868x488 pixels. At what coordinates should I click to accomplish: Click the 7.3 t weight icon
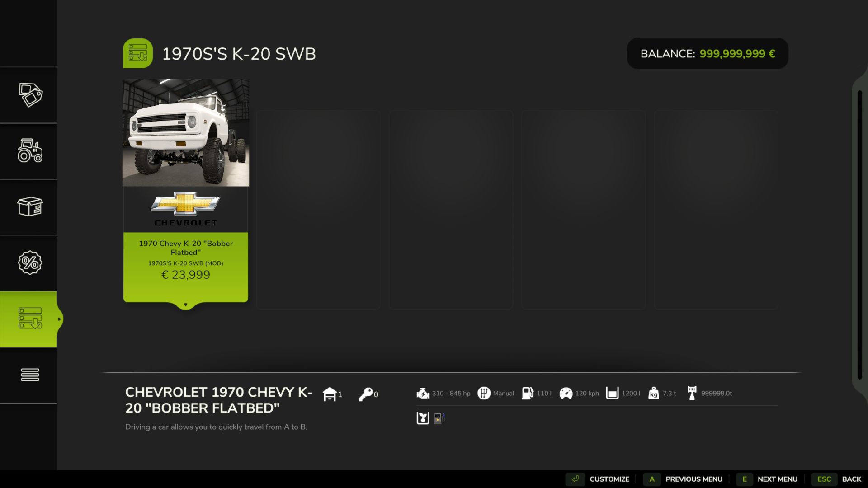tap(654, 393)
